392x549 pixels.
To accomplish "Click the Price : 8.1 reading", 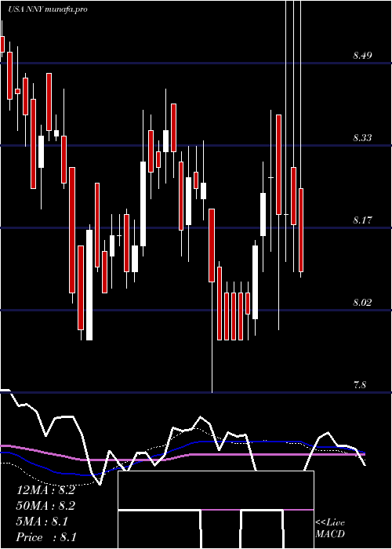I will (x=46, y=537).
